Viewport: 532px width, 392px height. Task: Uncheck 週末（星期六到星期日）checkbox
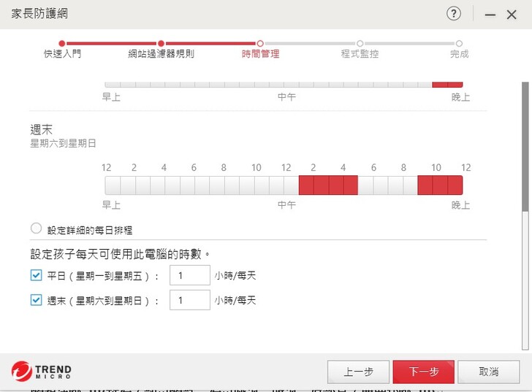pos(36,300)
